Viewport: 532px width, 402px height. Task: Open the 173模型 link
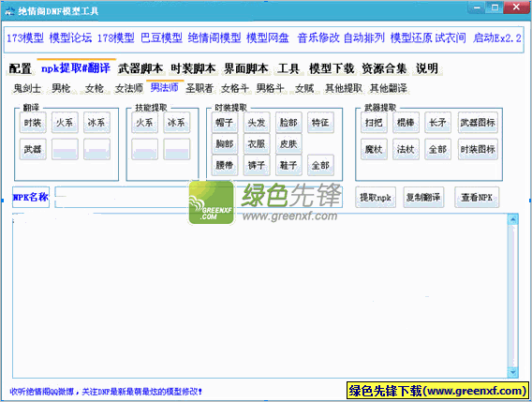tap(25, 37)
